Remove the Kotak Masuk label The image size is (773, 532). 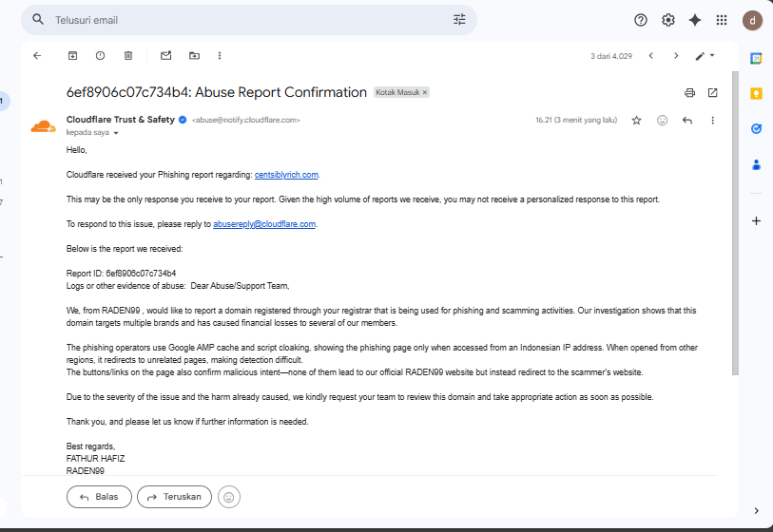point(425,92)
